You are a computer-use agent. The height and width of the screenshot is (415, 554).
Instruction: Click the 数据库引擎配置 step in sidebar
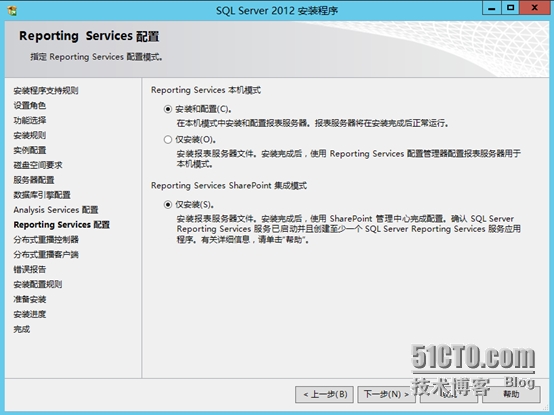[x=42, y=195]
